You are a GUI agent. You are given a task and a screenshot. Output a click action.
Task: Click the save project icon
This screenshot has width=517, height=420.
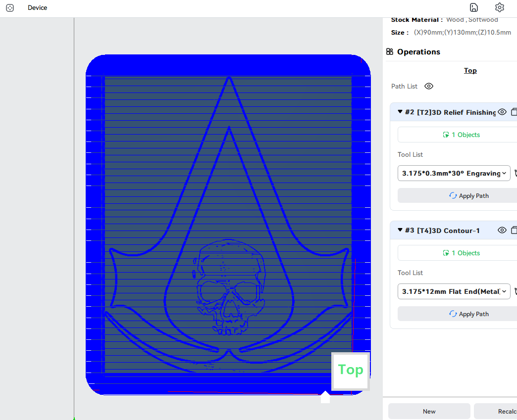[474, 7]
